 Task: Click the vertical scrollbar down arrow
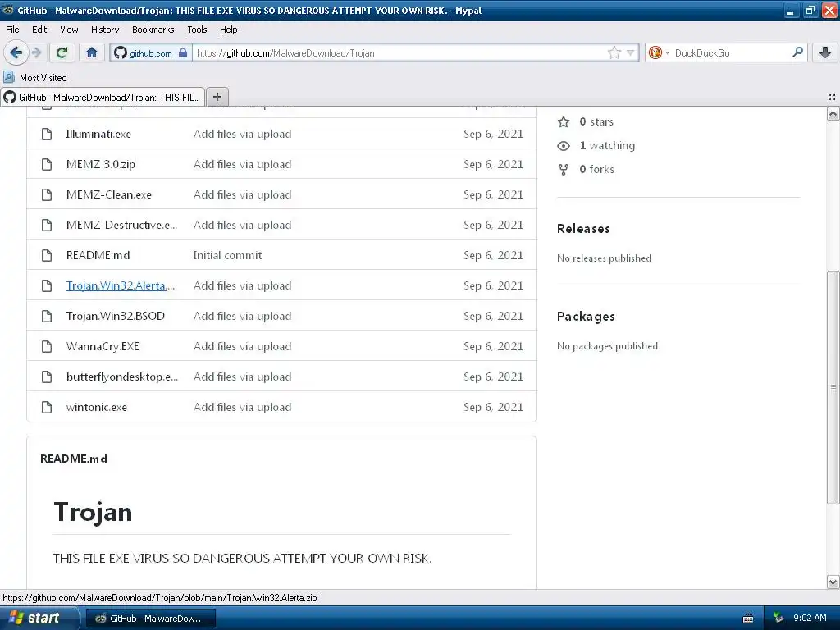point(833,582)
